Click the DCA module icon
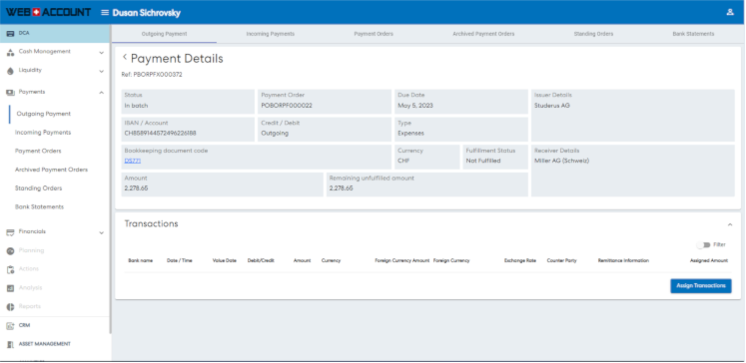The image size is (746, 363). 10,34
